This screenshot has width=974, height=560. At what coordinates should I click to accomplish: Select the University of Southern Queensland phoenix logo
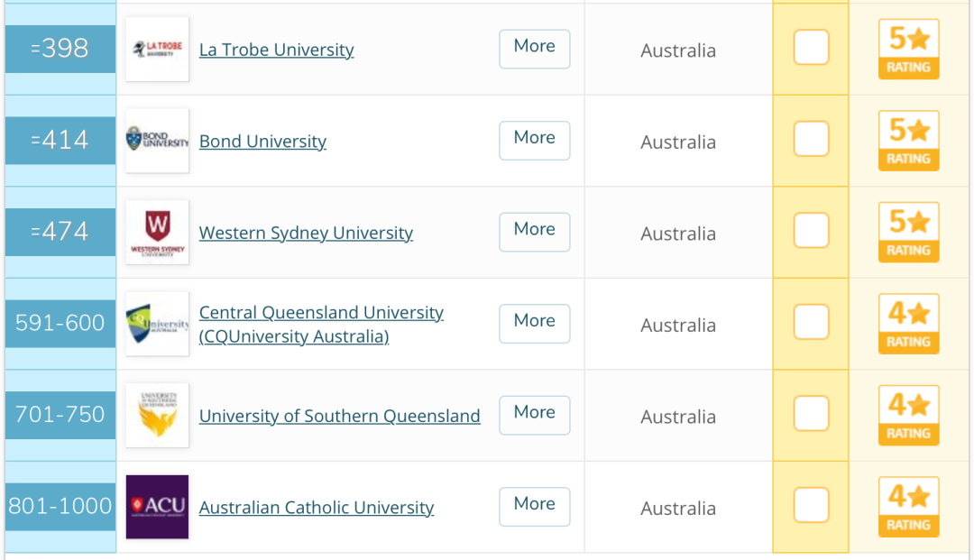(157, 416)
